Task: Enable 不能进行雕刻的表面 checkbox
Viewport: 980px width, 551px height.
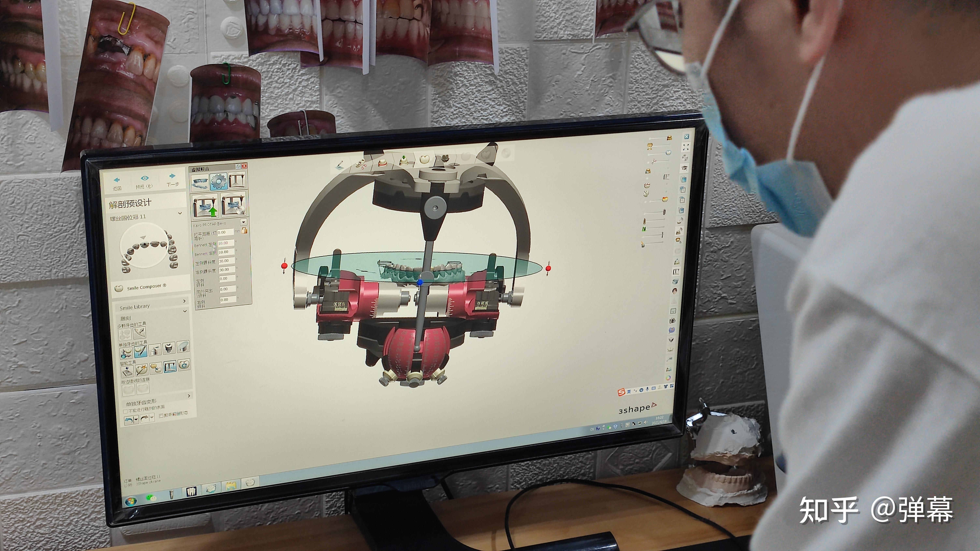Action: point(126,411)
